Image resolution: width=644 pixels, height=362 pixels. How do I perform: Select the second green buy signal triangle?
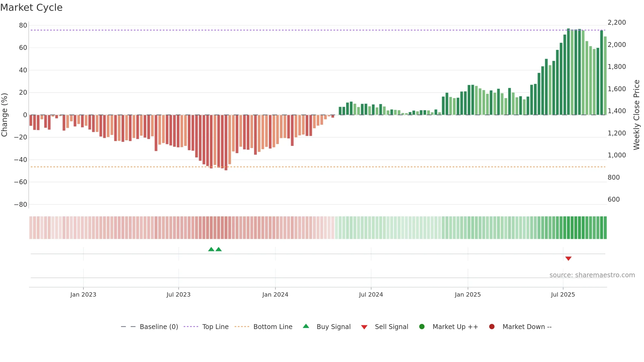click(219, 249)
